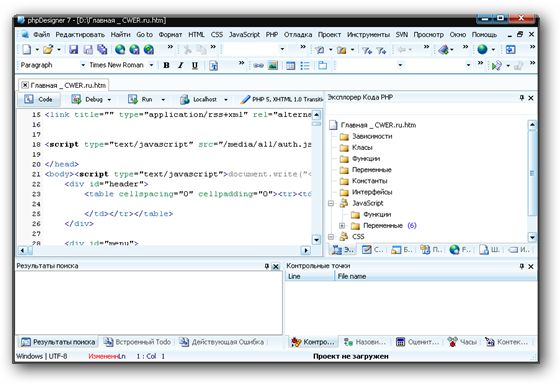Click the Insert hyperlink chain icon

[x=258, y=65]
